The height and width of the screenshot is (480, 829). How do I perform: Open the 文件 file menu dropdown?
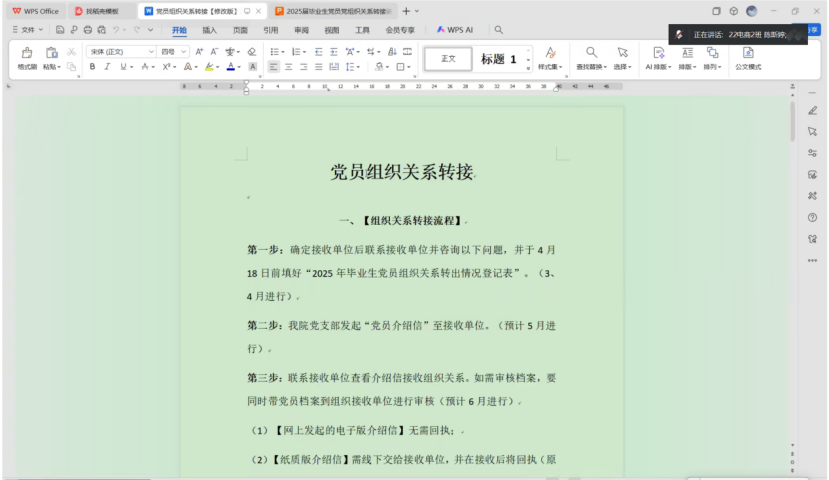click(x=27, y=30)
